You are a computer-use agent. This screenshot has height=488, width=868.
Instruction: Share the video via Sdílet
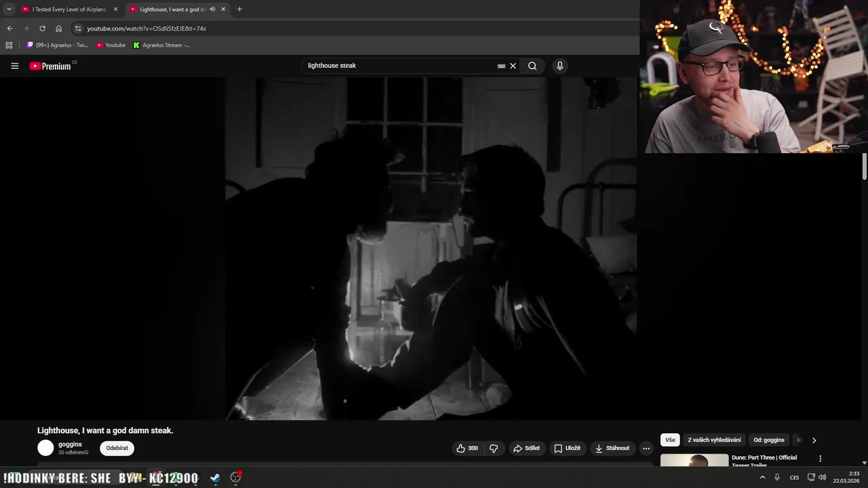(526, 448)
